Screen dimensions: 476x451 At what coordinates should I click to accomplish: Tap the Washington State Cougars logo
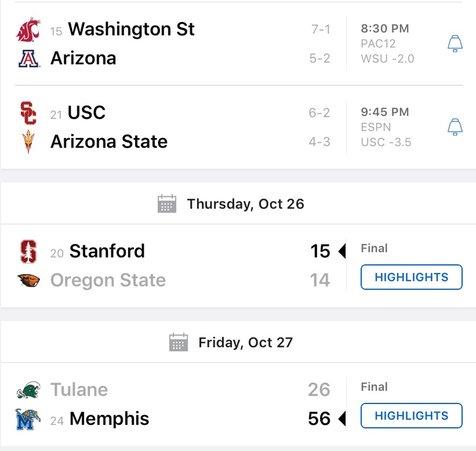coord(28,29)
